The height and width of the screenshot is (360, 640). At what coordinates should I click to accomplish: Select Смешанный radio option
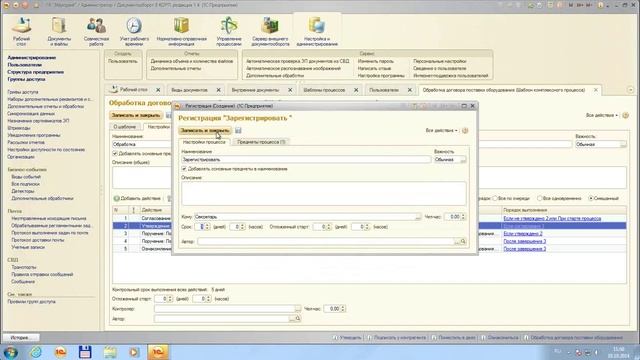(x=591, y=198)
